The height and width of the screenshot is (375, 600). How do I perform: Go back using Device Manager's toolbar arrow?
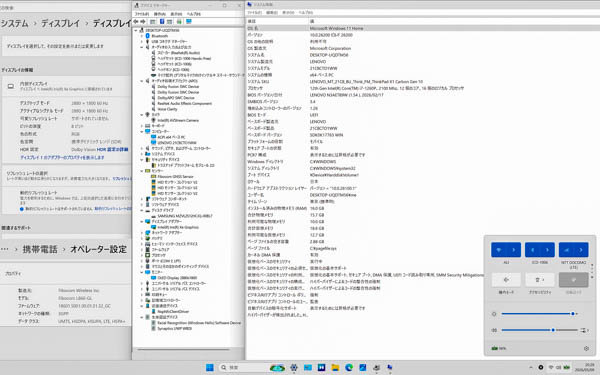pos(136,22)
